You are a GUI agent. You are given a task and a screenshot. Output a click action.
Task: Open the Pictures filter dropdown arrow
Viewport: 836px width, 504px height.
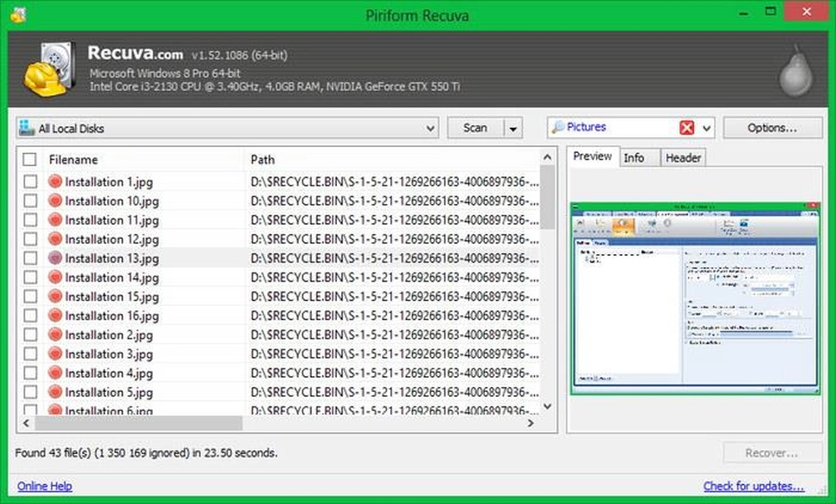tap(707, 129)
